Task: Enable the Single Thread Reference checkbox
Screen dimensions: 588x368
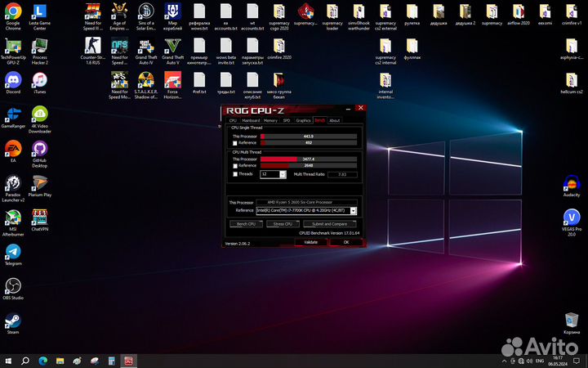Action: [235, 143]
